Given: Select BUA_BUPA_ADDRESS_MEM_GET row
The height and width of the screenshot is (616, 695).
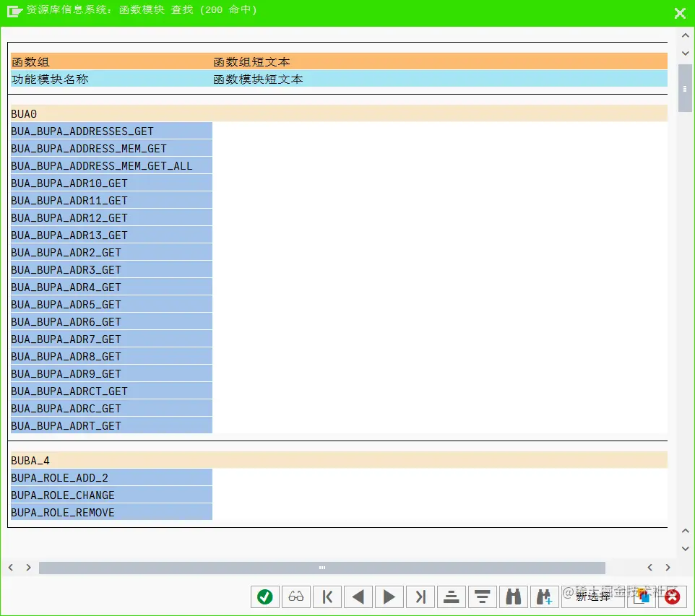Looking at the screenshot, I should [x=111, y=149].
